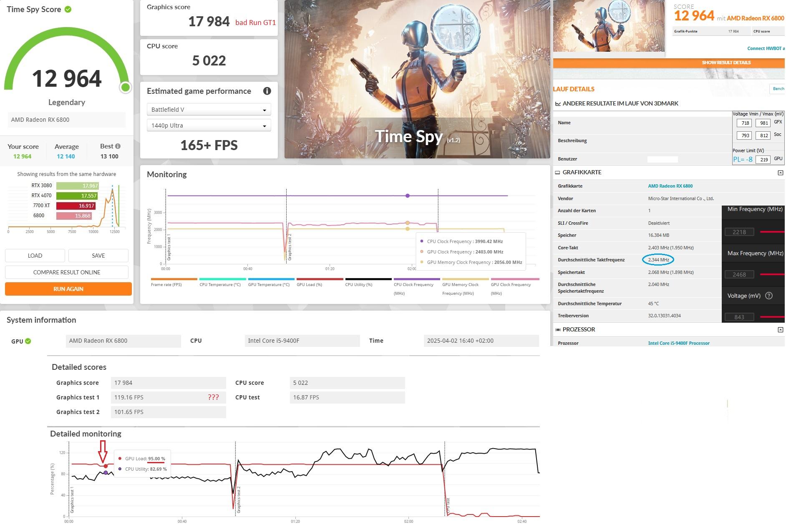Click the orange RUN AGAIN button
Image resolution: width=786 pixels, height=532 pixels.
68,289
